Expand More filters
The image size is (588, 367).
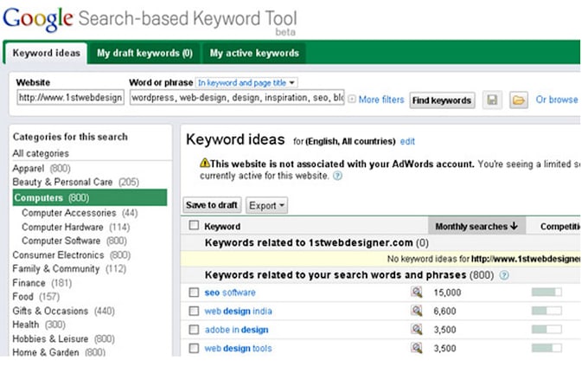click(376, 100)
